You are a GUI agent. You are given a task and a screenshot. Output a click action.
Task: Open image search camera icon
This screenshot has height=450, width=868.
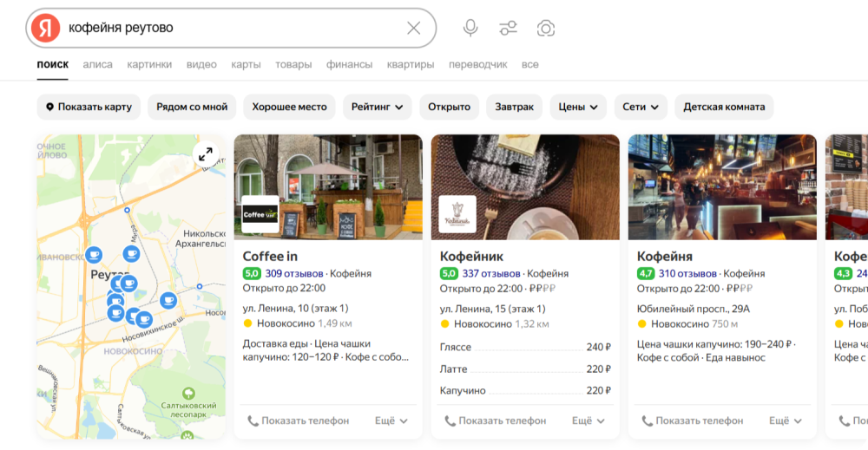pos(546,29)
